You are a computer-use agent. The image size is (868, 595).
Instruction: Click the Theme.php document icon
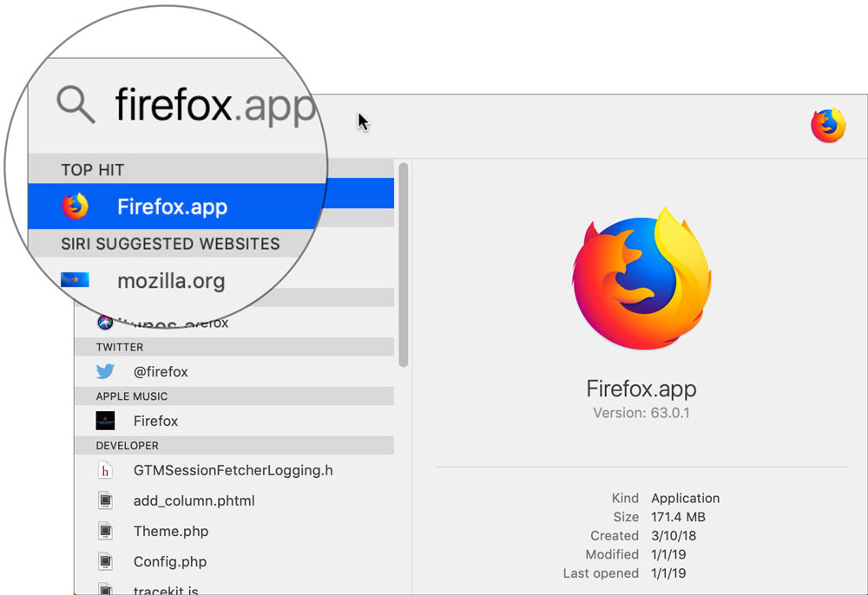click(105, 531)
